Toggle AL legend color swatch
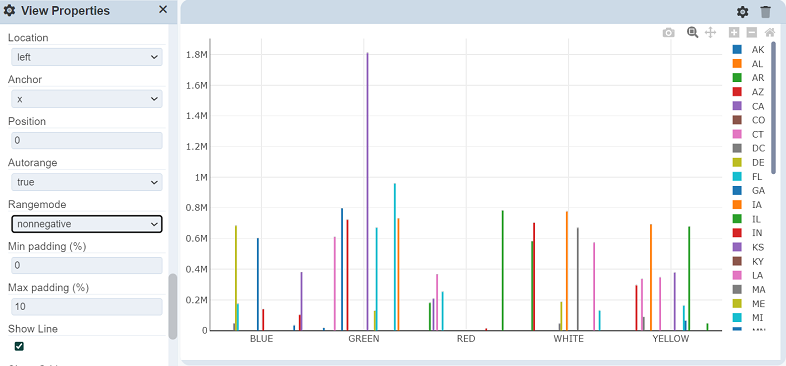Image resolution: width=786 pixels, height=366 pixels. pyautogui.click(x=737, y=64)
